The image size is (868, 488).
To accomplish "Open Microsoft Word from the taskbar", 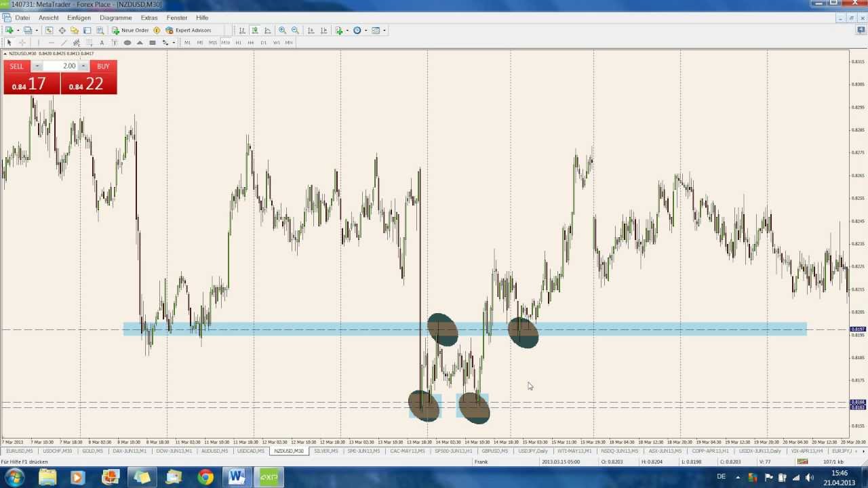I will 237,478.
